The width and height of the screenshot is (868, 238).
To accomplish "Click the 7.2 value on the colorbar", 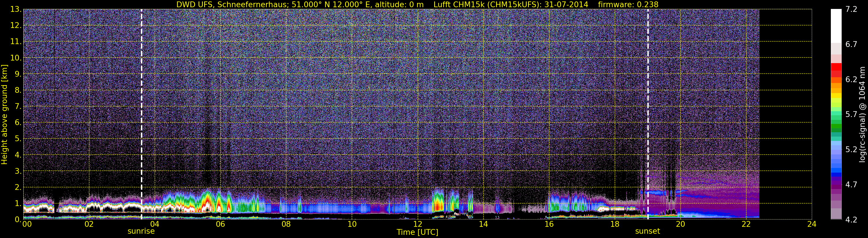I will tap(851, 10).
